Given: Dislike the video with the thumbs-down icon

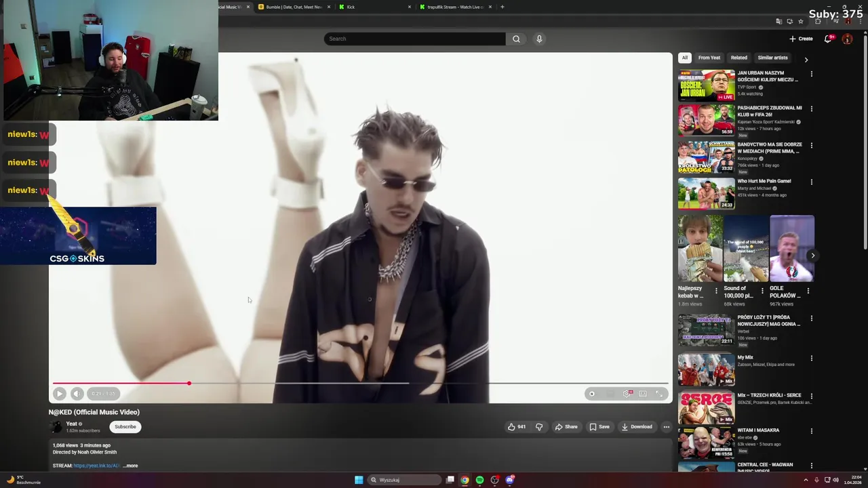Looking at the screenshot, I should pos(539,427).
